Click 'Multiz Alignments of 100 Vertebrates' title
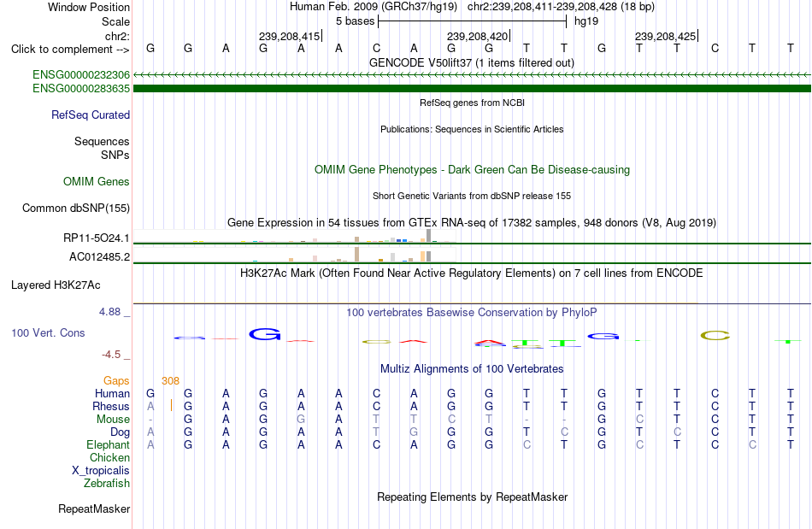 [x=472, y=369]
